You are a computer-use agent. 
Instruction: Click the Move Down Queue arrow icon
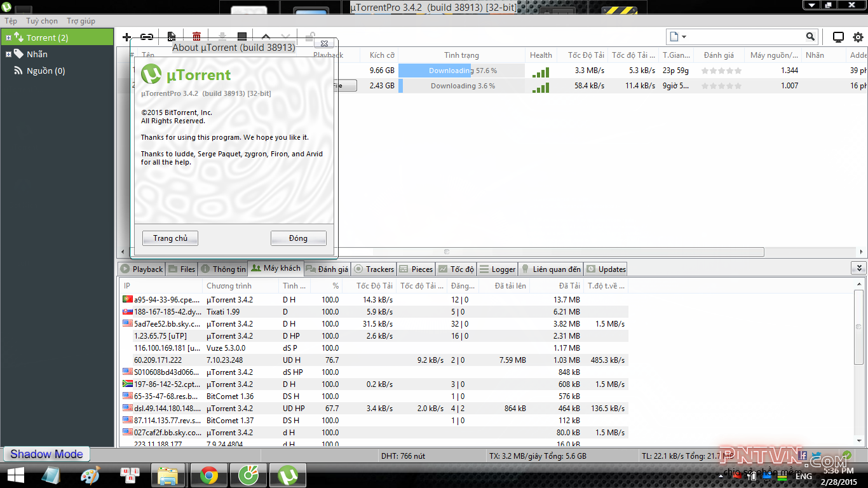(x=286, y=37)
